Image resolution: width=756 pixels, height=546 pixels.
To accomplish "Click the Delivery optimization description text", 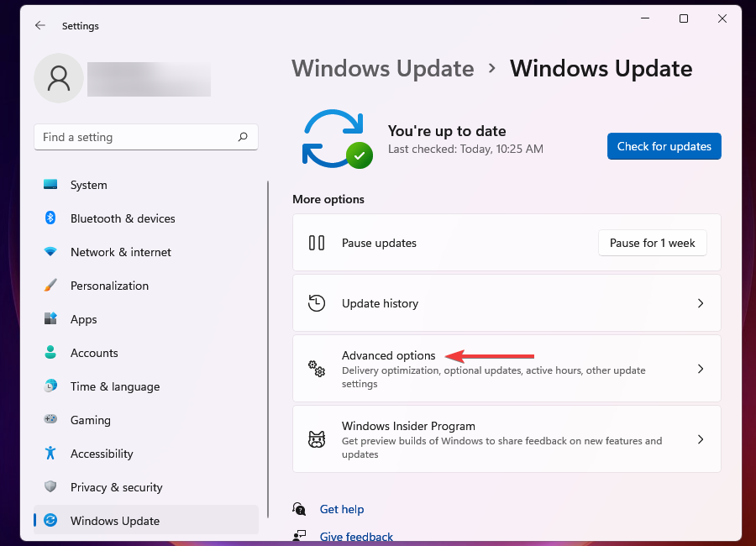I will pos(494,376).
